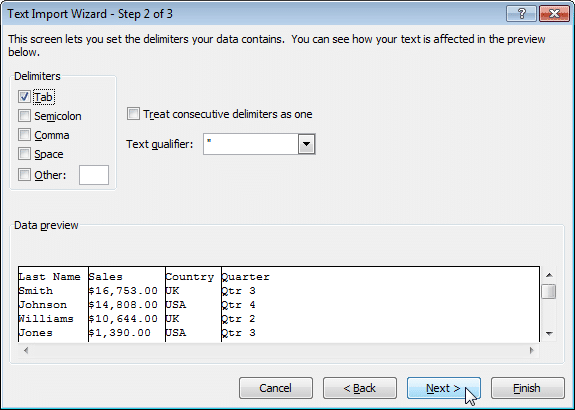The height and width of the screenshot is (410, 575).
Task: Click the preview horizontal scroll left arrow
Action: tap(26, 350)
